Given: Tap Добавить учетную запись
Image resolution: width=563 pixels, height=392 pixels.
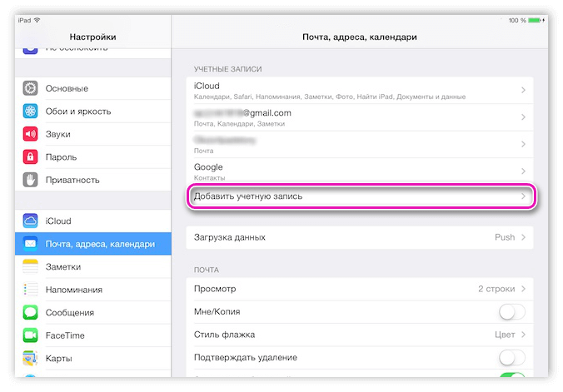Looking at the screenshot, I should click(x=359, y=196).
